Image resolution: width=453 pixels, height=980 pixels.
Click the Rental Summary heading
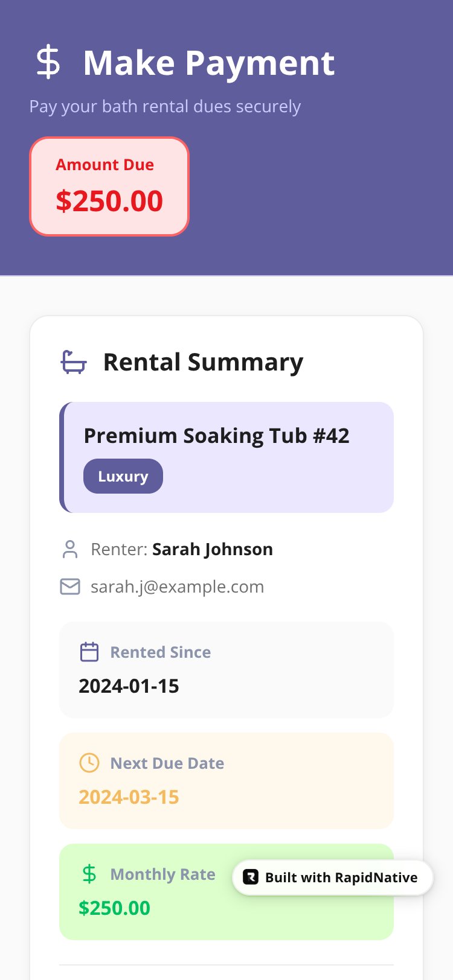(x=203, y=362)
